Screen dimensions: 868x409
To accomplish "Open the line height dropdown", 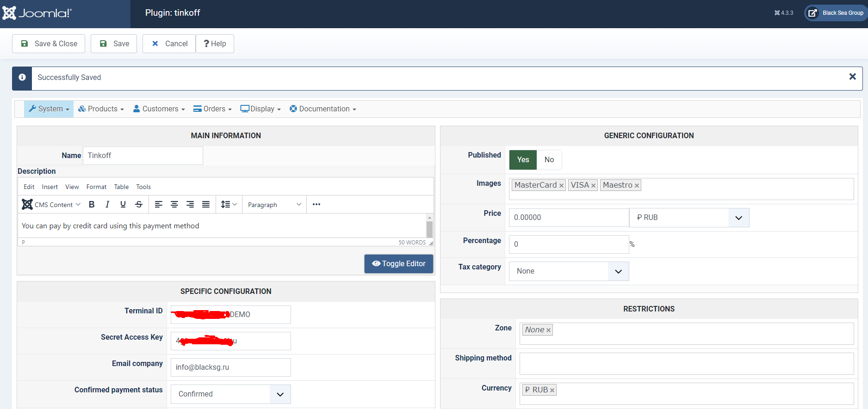I will coord(229,204).
